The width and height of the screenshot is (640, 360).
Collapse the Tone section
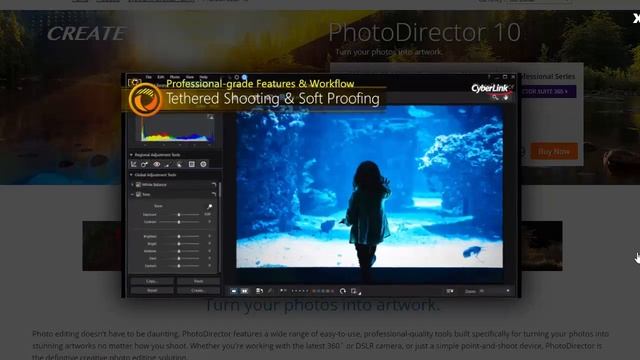point(132,195)
